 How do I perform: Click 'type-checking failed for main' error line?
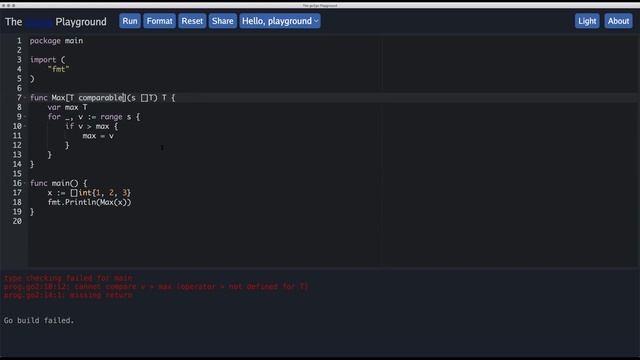(68, 278)
